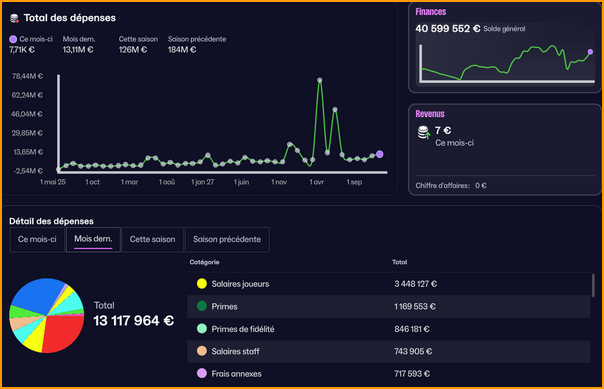
Task: Click the dark green Primes swatch
Action: tap(202, 306)
